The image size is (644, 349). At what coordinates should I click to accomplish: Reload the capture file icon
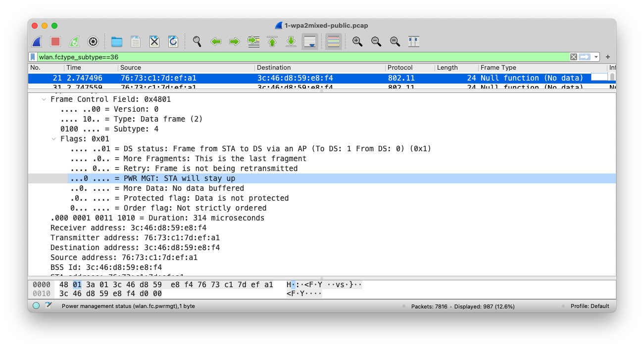point(173,42)
